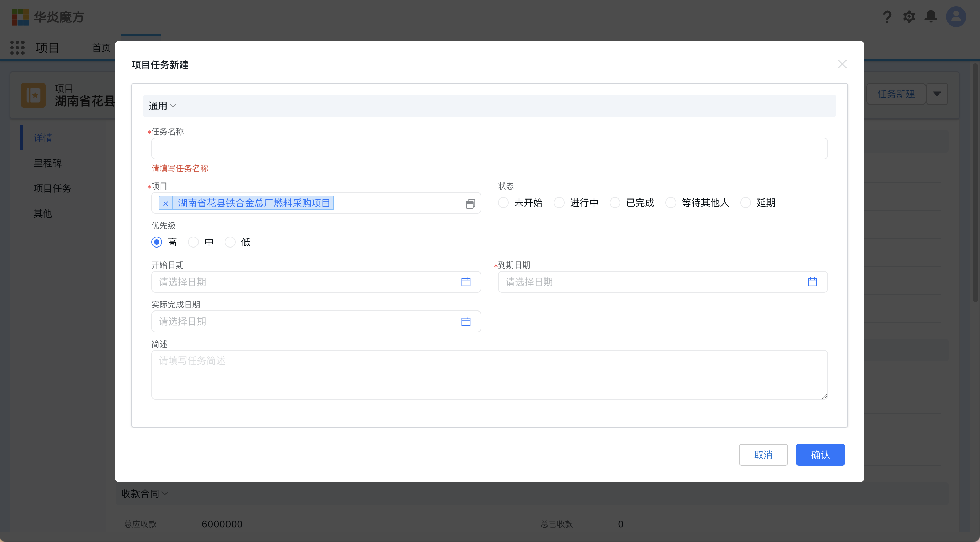Remove the selected project tag

click(165, 204)
